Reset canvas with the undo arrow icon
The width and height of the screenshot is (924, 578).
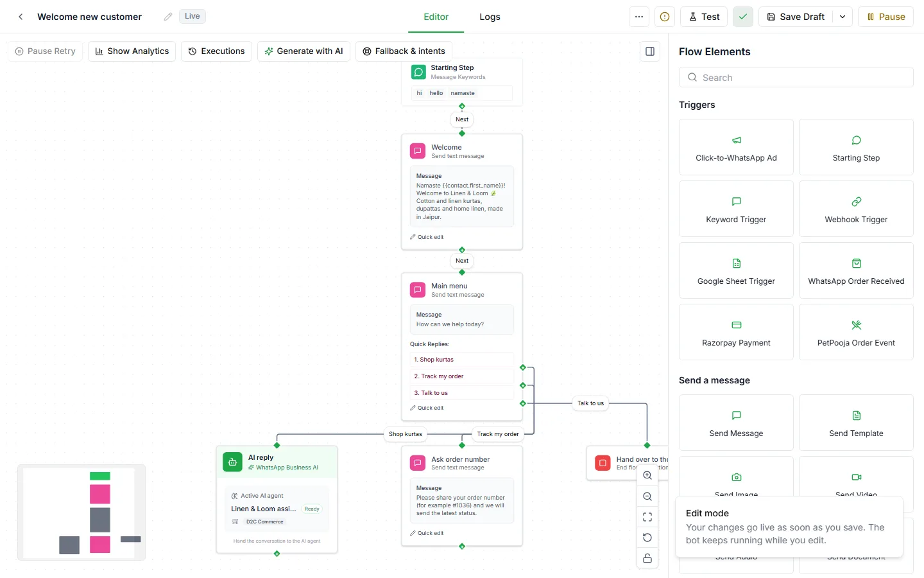click(647, 538)
